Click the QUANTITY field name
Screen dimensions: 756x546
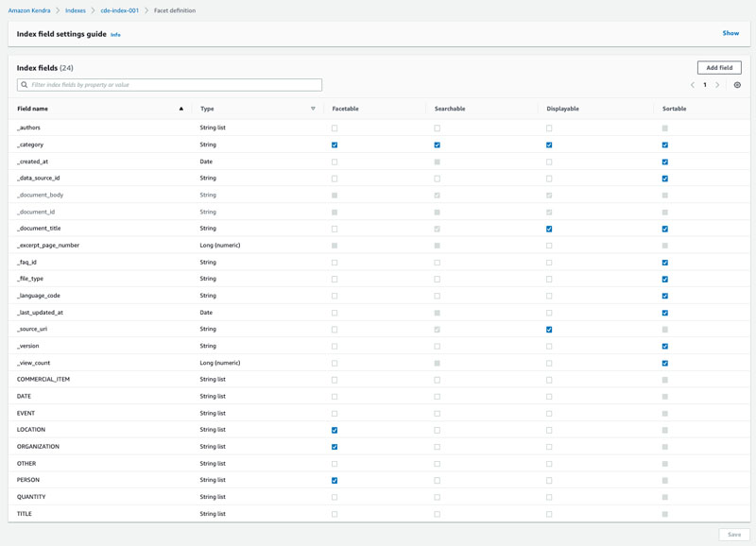[31, 497]
